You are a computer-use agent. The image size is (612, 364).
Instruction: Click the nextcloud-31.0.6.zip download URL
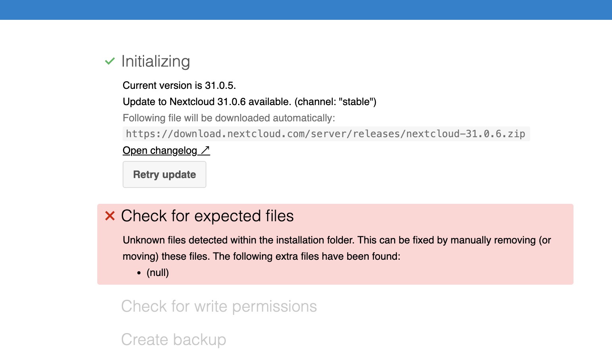[x=326, y=134]
